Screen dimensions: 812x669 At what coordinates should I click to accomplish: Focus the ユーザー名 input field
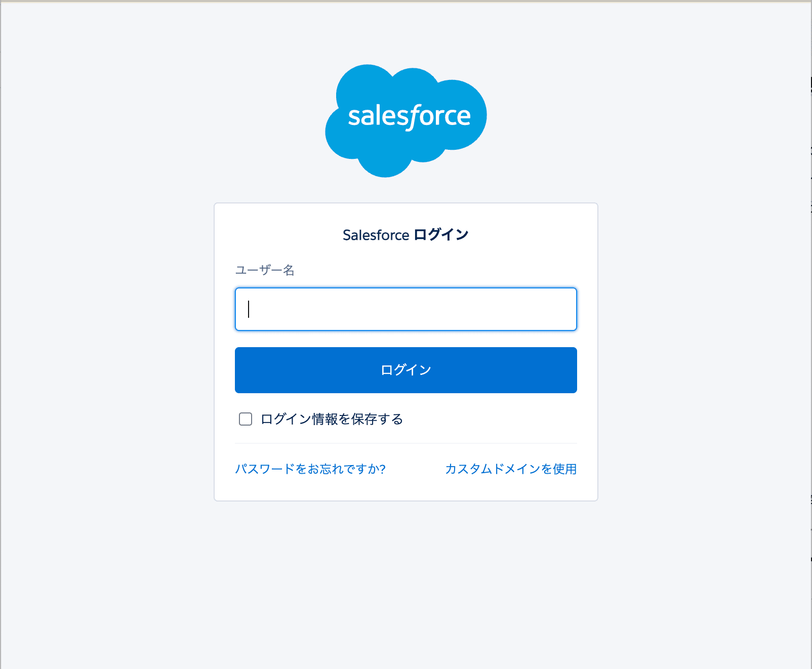pos(406,309)
